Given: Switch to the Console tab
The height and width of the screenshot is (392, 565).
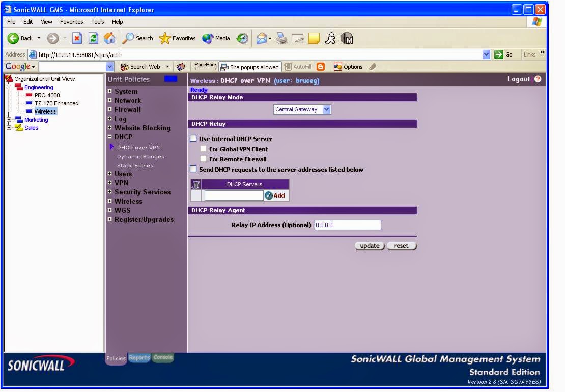Looking at the screenshot, I should (x=163, y=357).
